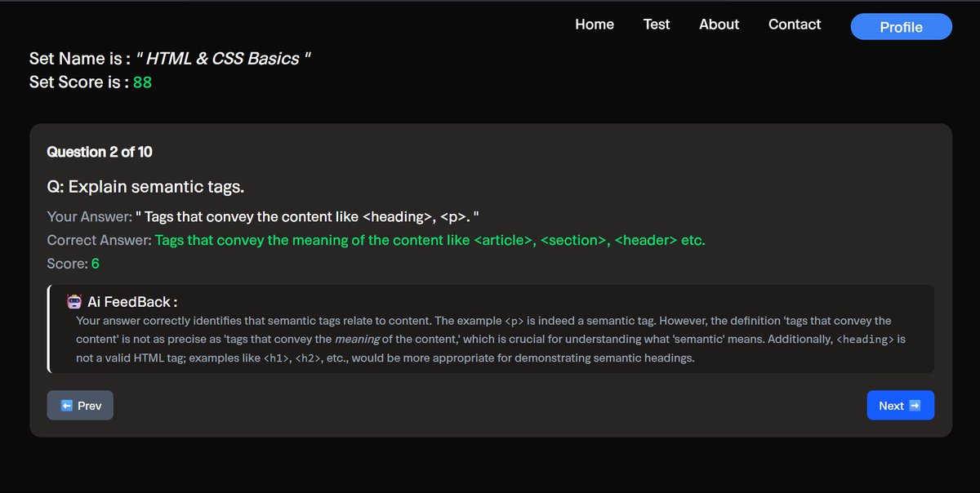Click the "Set Score is :" label

(79, 82)
